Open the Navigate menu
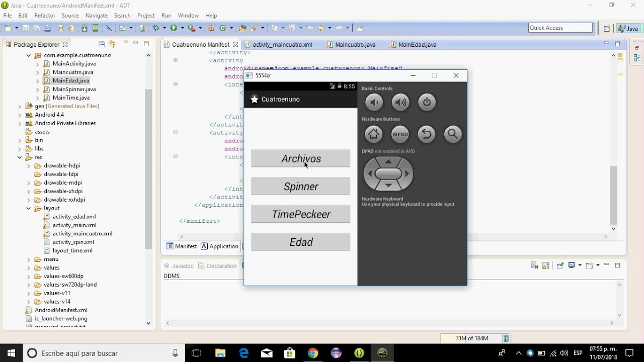Screen dimensions: 644x362 pyautogui.click(x=97, y=16)
